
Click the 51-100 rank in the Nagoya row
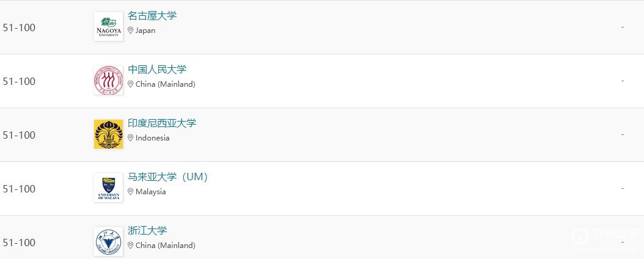click(x=20, y=27)
